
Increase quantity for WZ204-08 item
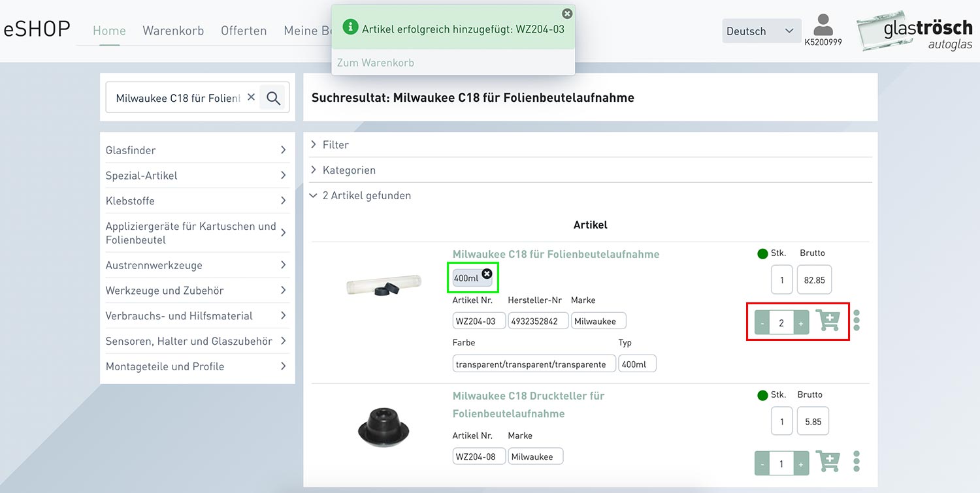pos(801,464)
